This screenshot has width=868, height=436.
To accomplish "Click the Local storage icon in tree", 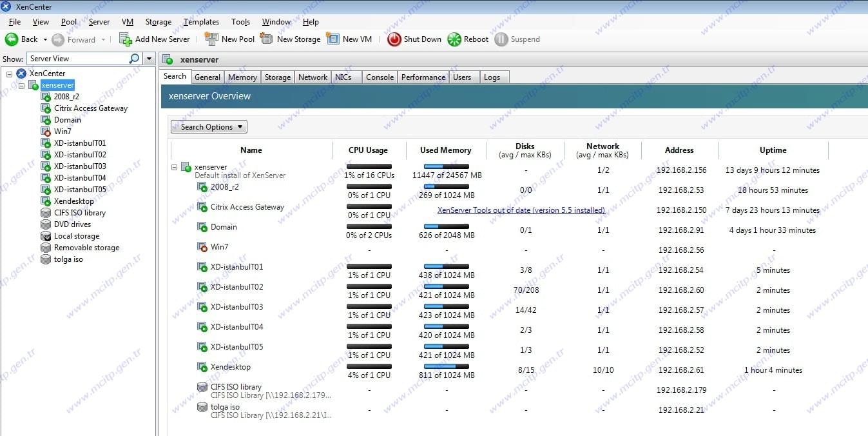I will coord(46,236).
